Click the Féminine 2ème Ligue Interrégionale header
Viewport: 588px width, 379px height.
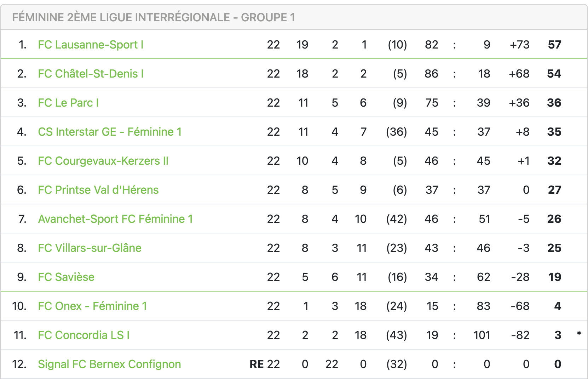[x=153, y=17]
